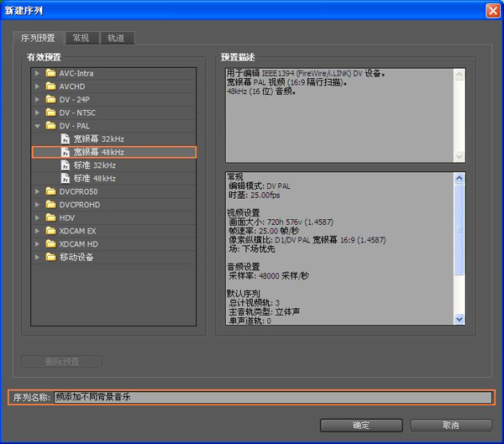Screen dimensions: 504x444
Task: Click the preset file icon for 宽银幕 32kHz
Action: click(x=66, y=138)
